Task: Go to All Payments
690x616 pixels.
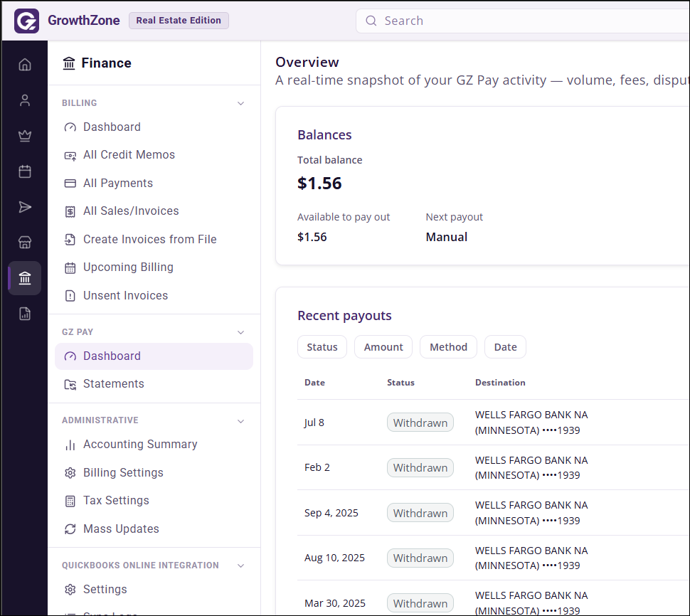Action: pyautogui.click(x=154, y=183)
